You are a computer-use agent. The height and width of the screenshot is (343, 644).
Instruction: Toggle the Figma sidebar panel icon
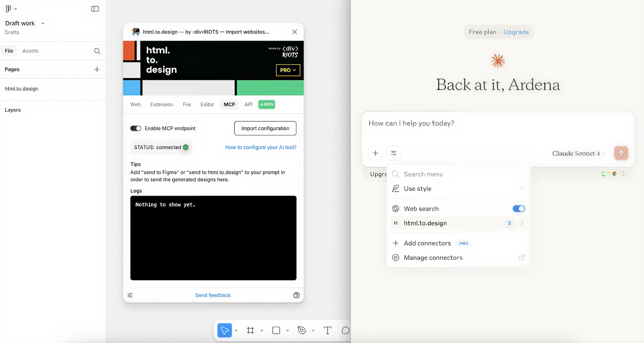[95, 9]
